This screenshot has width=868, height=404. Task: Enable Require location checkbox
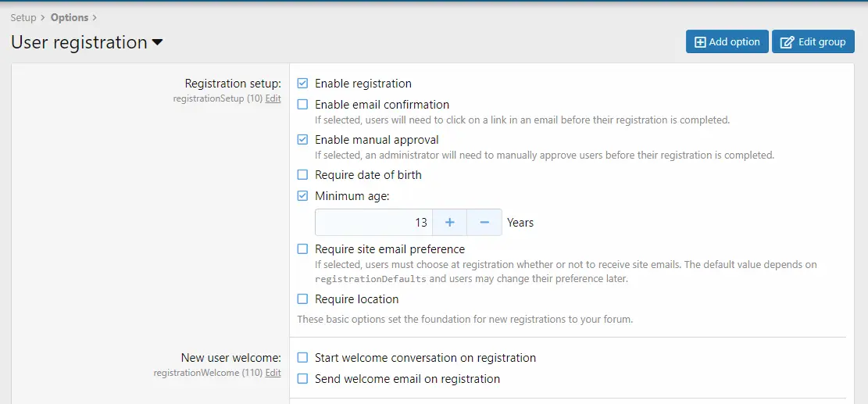(302, 299)
